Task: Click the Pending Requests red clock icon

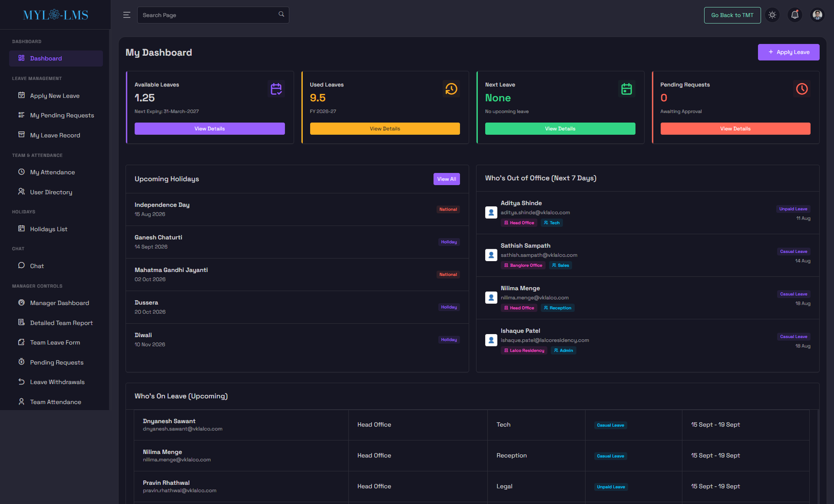Action: click(802, 89)
